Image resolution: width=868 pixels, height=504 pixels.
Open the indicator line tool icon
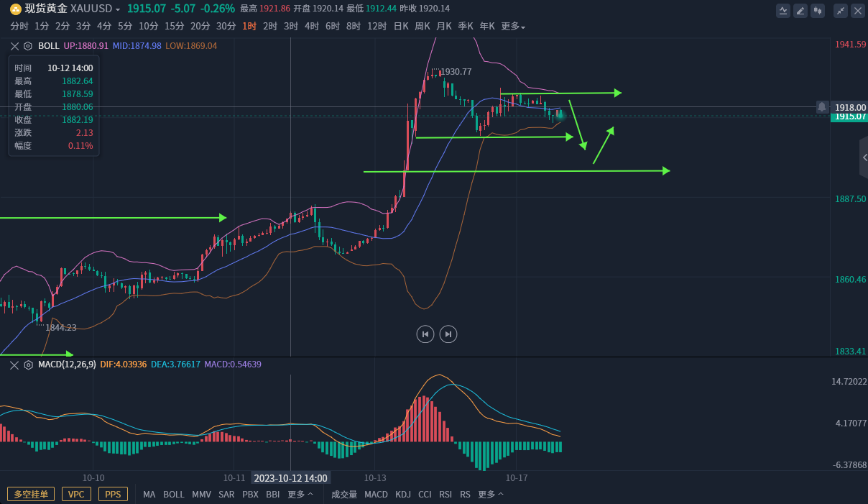(x=783, y=10)
